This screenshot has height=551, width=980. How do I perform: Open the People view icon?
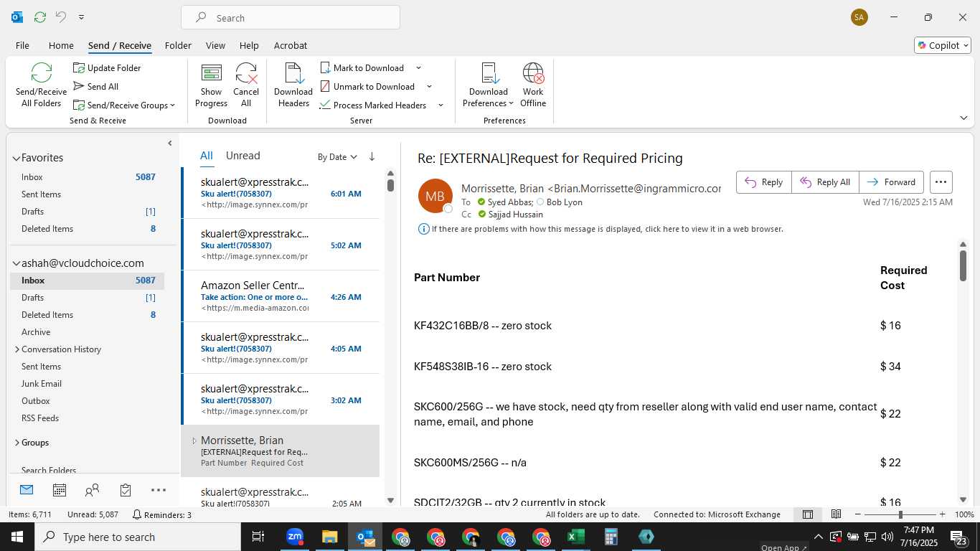tap(92, 490)
